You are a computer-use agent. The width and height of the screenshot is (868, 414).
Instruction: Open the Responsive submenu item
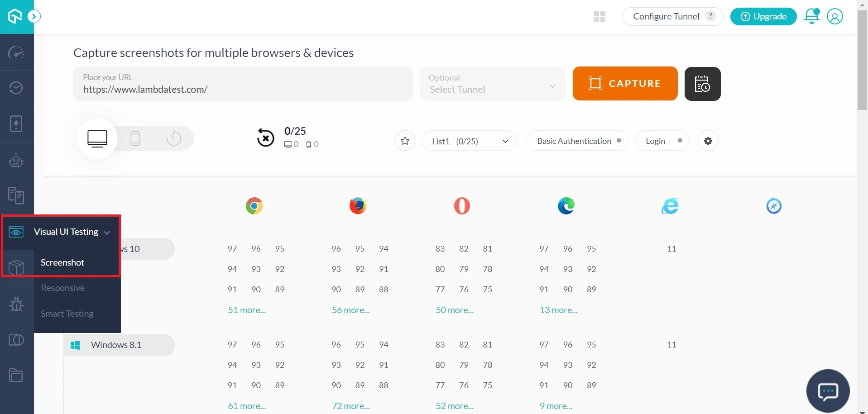(63, 288)
